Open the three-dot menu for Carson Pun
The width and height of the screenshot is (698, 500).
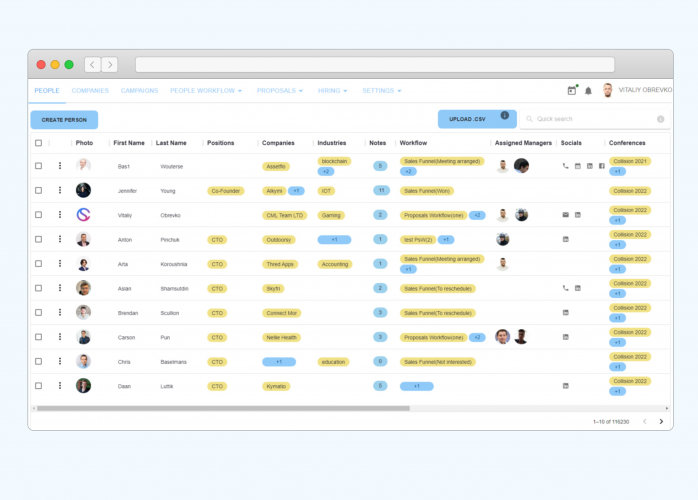click(x=60, y=337)
